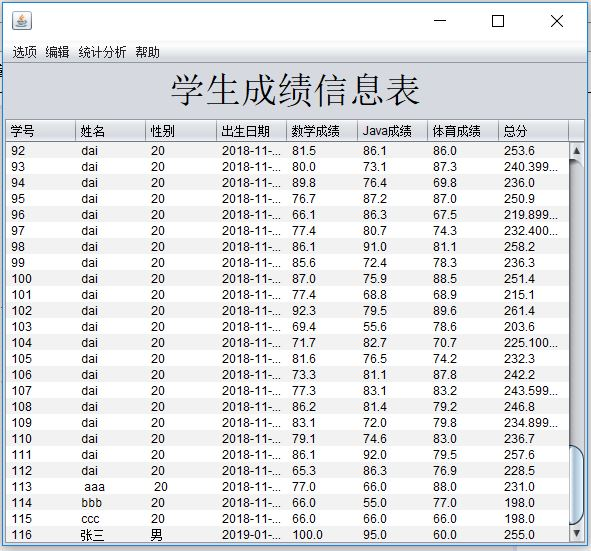Click date cell 2019-01-... in row 116
The width and height of the screenshot is (591, 551).
click(x=251, y=535)
